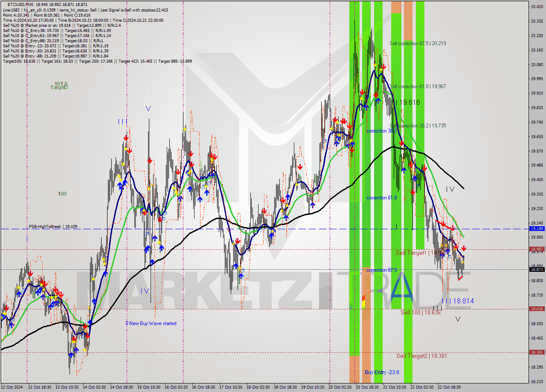
Task: Click the 18.210 price axis value
Action: (x=537, y=382)
